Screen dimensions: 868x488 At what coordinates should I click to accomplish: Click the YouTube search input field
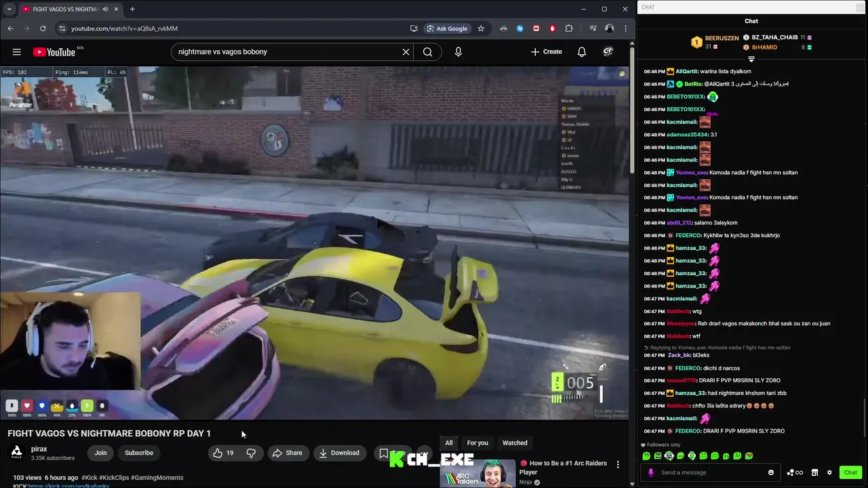(285, 52)
